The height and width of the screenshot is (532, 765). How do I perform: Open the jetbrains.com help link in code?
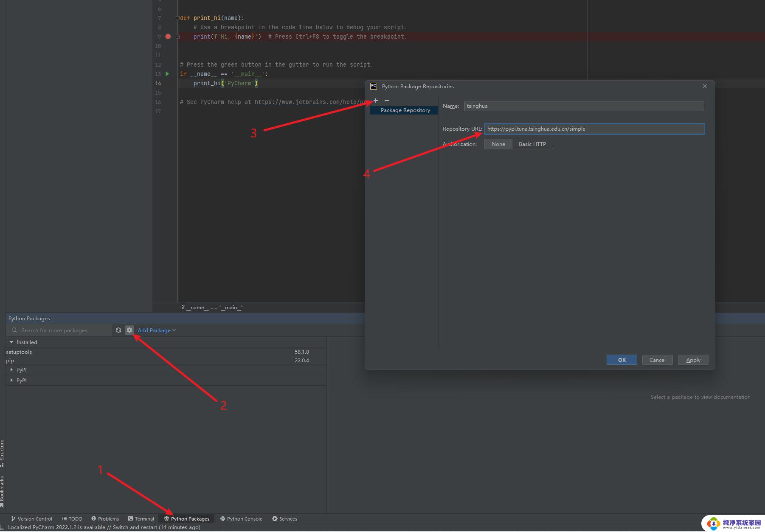point(309,102)
